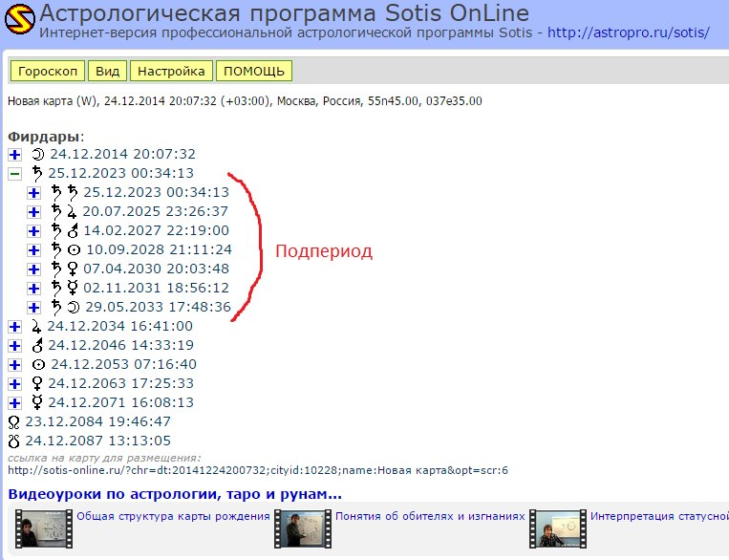
Task: Click Mercury glyph beside 24.12.2071
Action: coord(37,402)
